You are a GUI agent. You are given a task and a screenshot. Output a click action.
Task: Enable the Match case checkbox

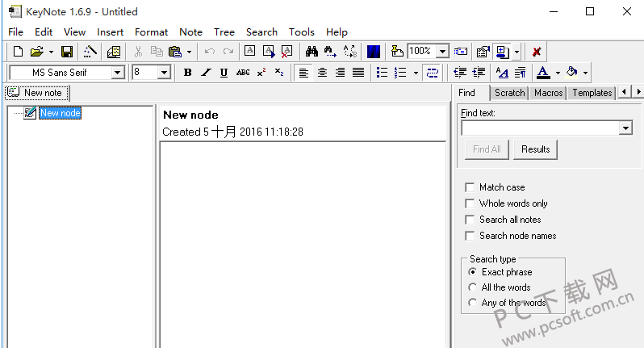point(470,187)
